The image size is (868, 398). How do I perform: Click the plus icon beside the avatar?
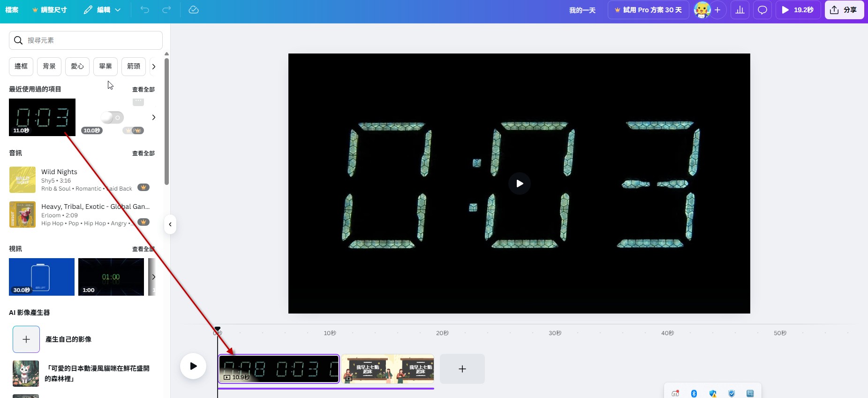[x=717, y=10]
